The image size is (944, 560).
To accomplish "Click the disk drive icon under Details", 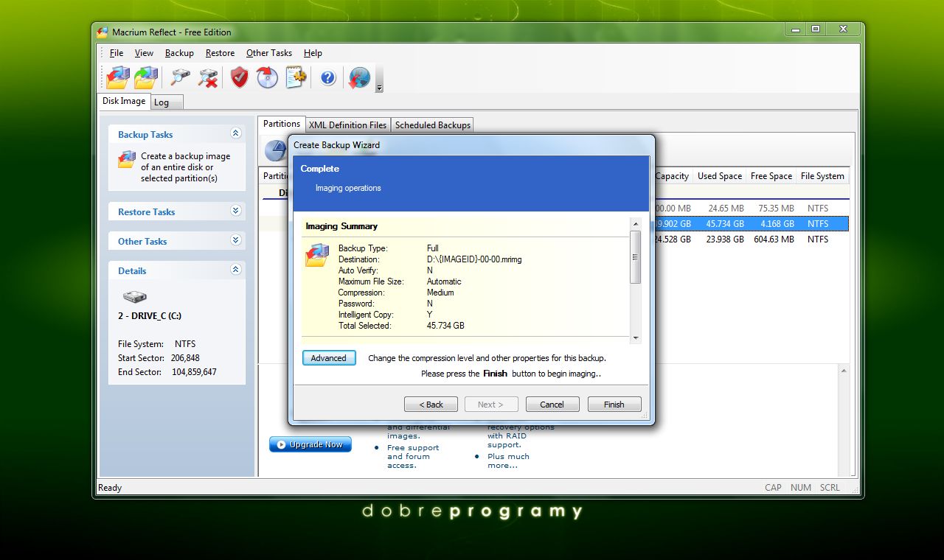I will 134,297.
